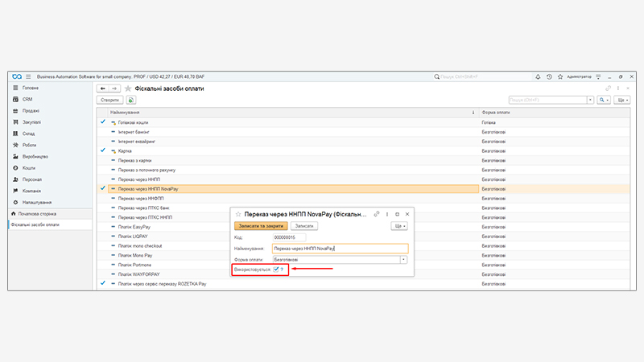This screenshot has height=362, width=644.
Task: Open the Продажі section in sidebar
Action: coord(31,110)
